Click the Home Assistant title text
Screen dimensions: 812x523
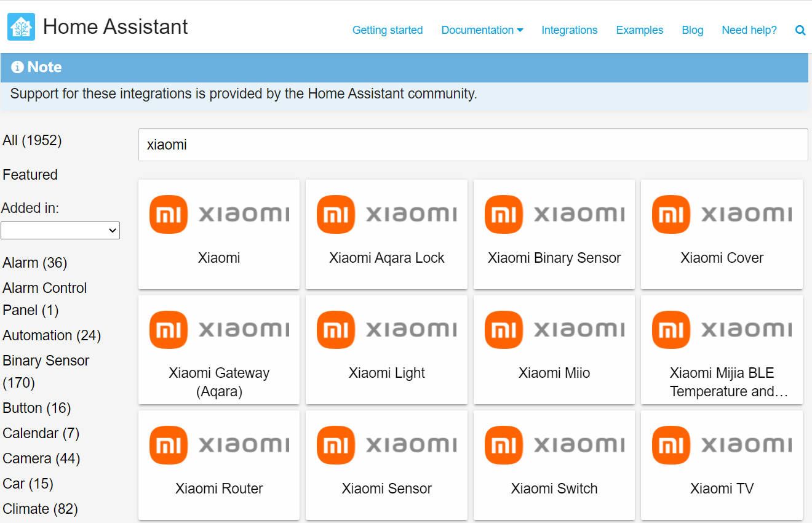116,26
